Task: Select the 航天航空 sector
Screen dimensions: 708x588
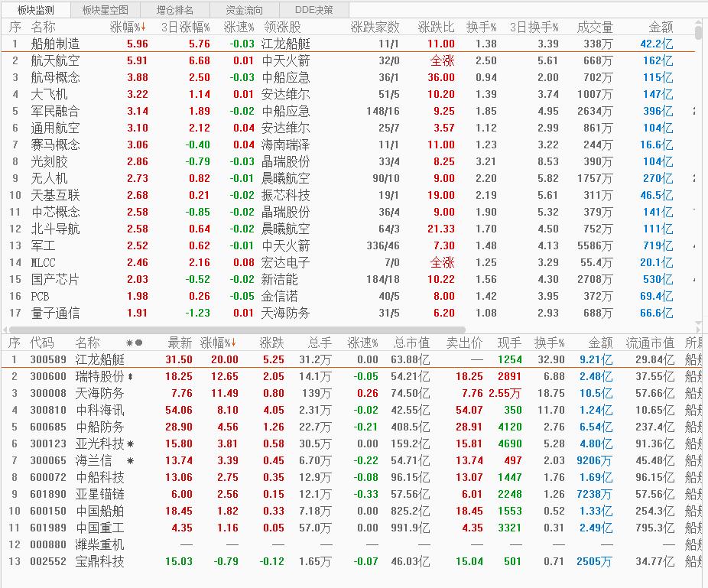Action: click(348, 60)
